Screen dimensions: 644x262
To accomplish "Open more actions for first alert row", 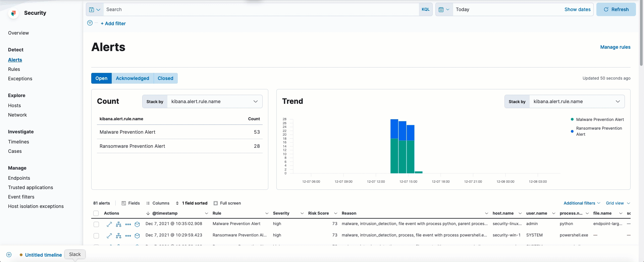I will point(128,224).
